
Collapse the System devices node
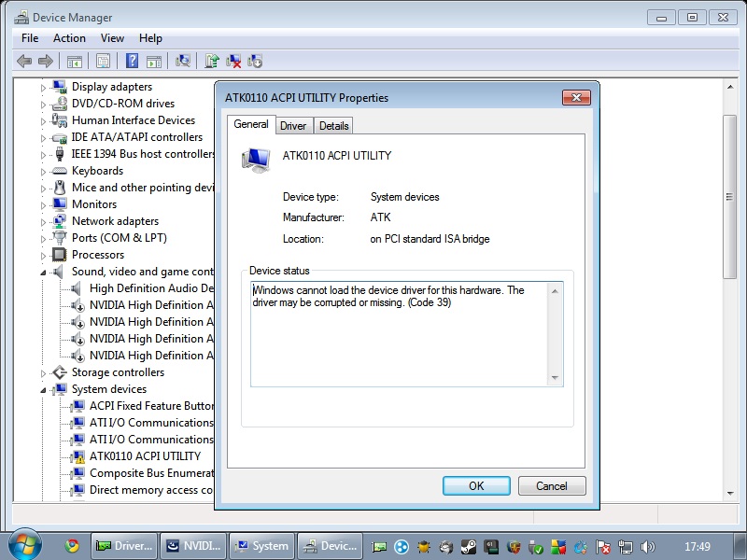43,390
